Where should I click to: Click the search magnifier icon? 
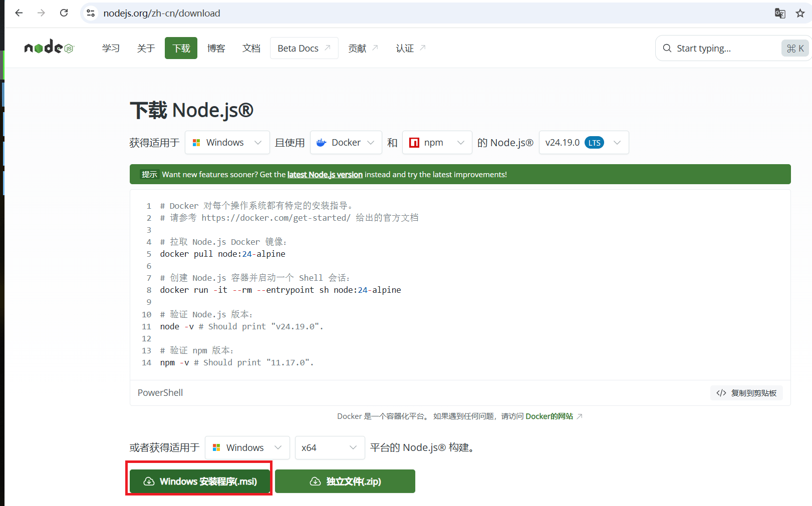click(667, 48)
